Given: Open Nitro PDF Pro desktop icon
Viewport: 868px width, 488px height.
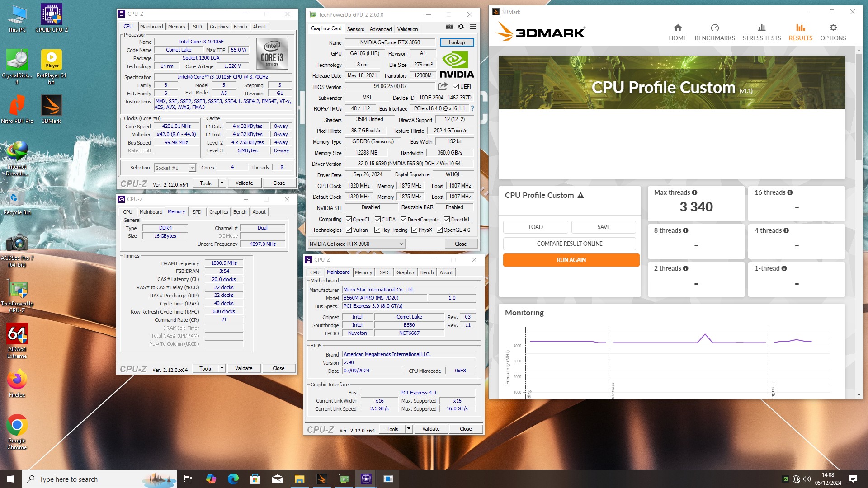Looking at the screenshot, I should pyautogui.click(x=17, y=109).
